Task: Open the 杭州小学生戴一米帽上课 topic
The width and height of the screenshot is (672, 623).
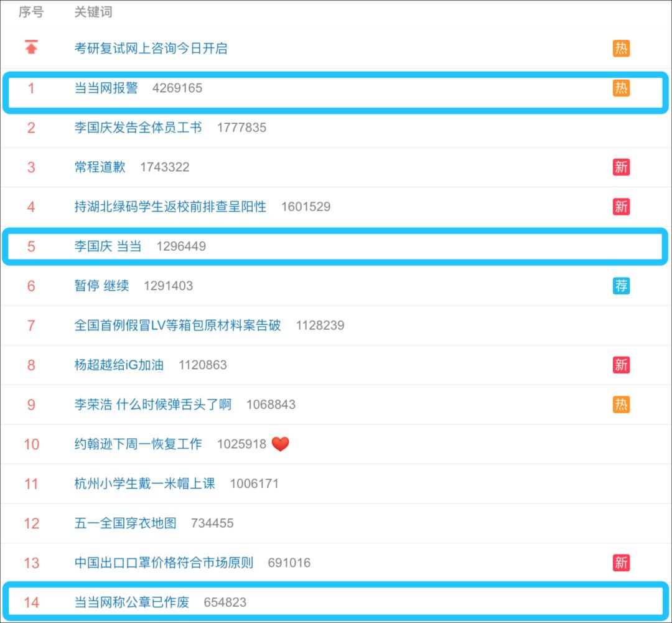Action: coord(144,484)
